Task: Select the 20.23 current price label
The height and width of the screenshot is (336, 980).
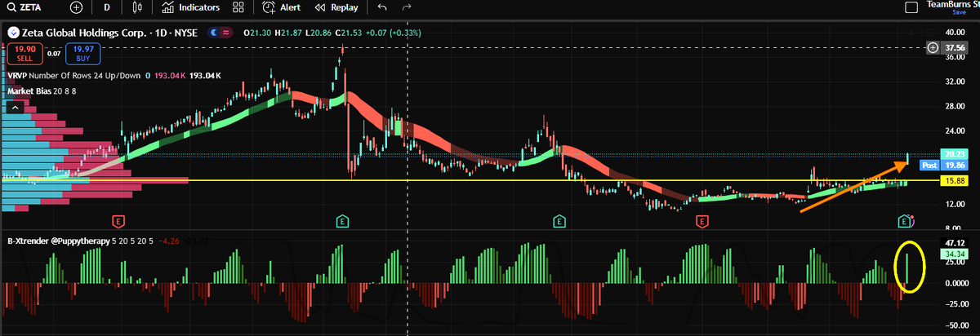Action: pyautogui.click(x=955, y=153)
